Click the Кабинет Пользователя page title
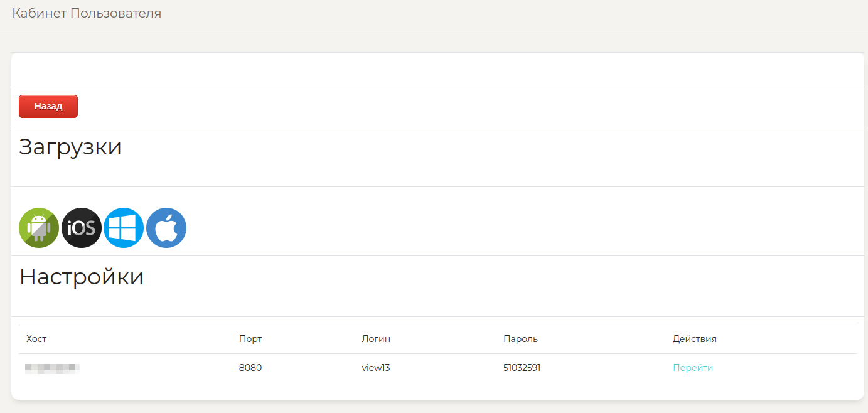The image size is (868, 413). click(87, 13)
